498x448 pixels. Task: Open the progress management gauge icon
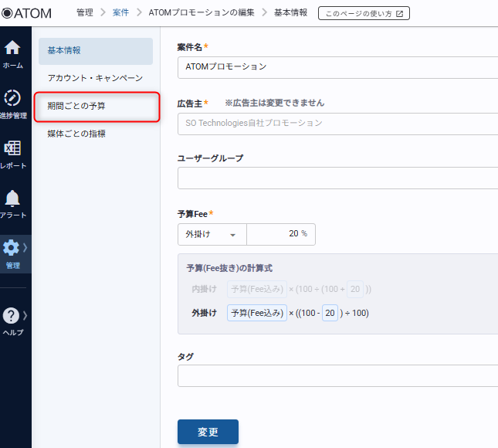[x=12, y=98]
